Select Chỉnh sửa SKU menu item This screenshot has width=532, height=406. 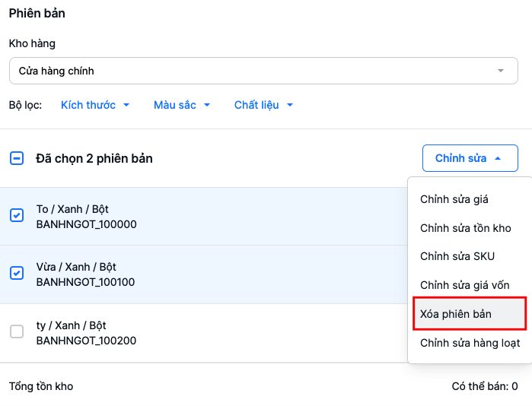click(x=457, y=256)
